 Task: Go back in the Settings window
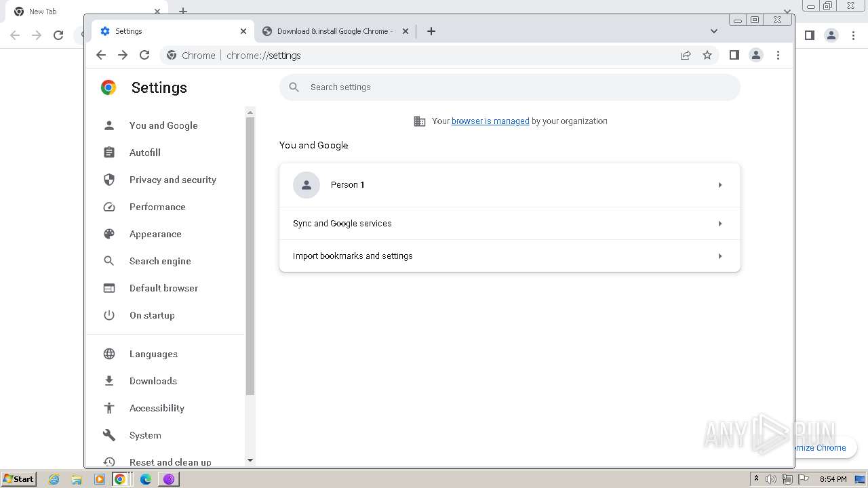[x=101, y=55]
